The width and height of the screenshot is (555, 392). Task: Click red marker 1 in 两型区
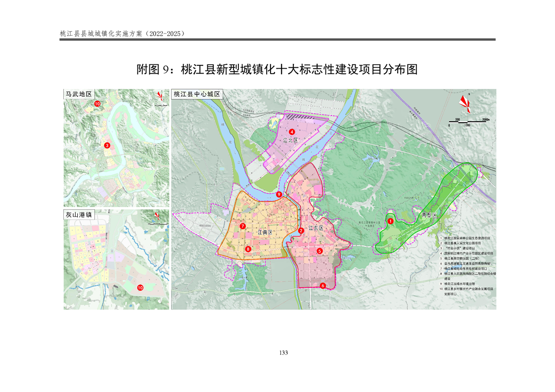[390, 222]
